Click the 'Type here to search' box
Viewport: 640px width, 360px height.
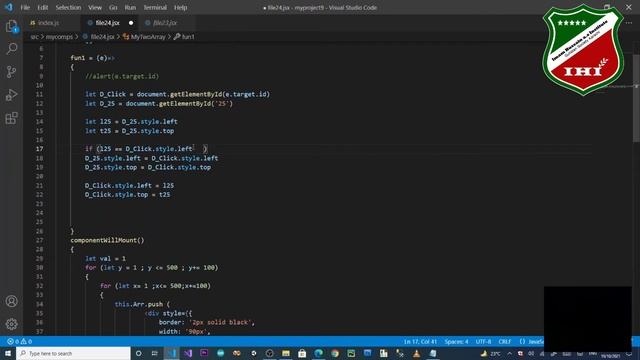(73, 353)
